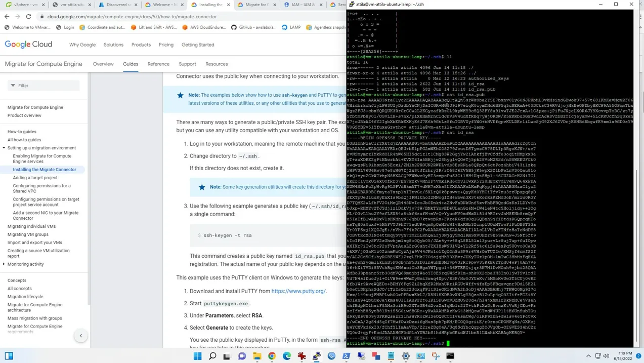Click the Google Cloud logo
This screenshot has height=363, width=644.
[x=28, y=45]
